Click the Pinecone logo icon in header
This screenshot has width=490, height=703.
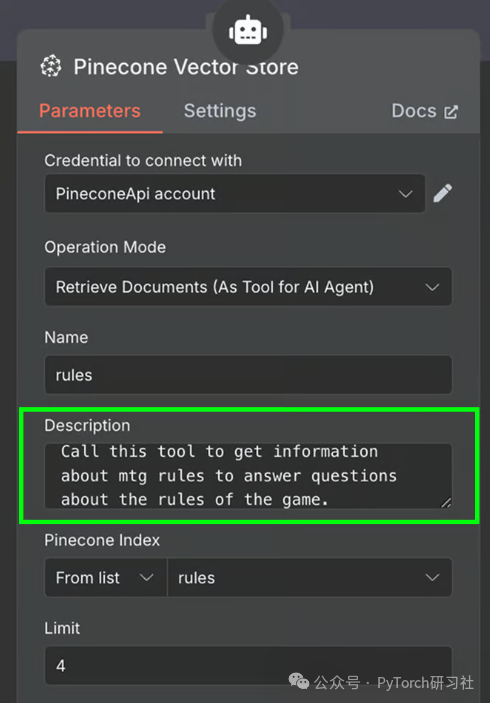51,66
